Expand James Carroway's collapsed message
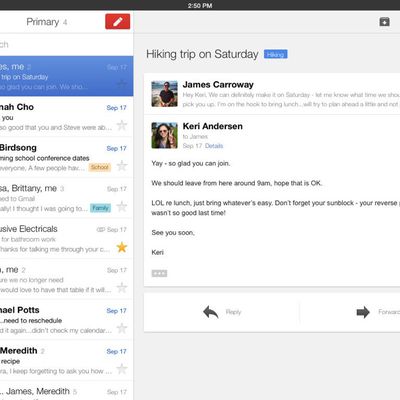This screenshot has width=400, height=400. click(x=272, y=94)
